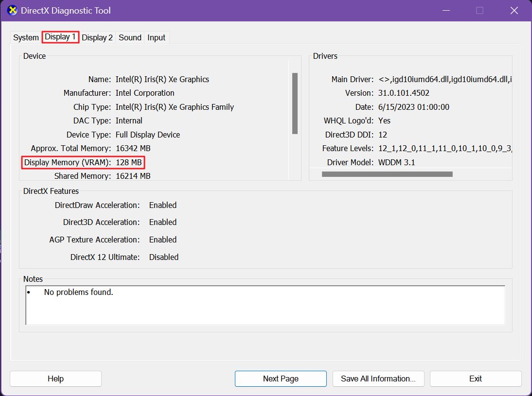Click the DirectX logo icon in title bar
The height and width of the screenshot is (396, 532).
coord(12,11)
